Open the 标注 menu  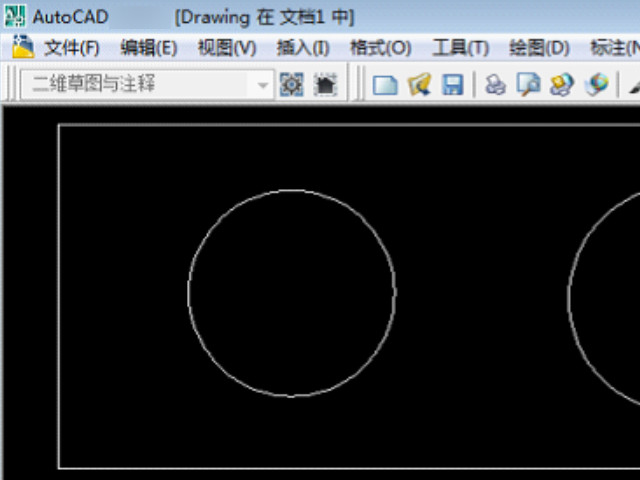tap(616, 48)
